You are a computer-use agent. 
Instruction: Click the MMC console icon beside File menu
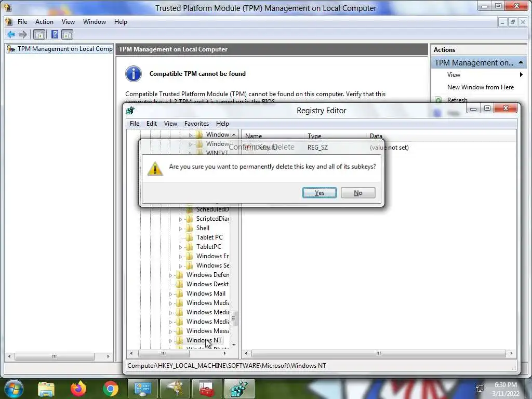[9, 22]
